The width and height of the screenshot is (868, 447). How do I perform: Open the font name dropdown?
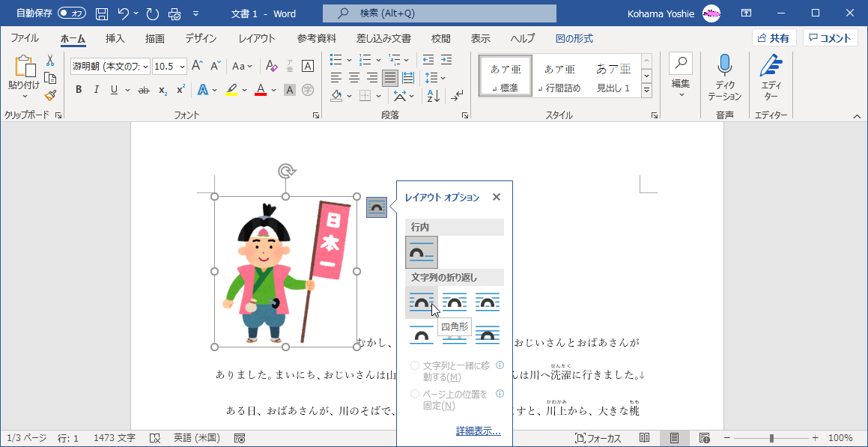(x=145, y=67)
